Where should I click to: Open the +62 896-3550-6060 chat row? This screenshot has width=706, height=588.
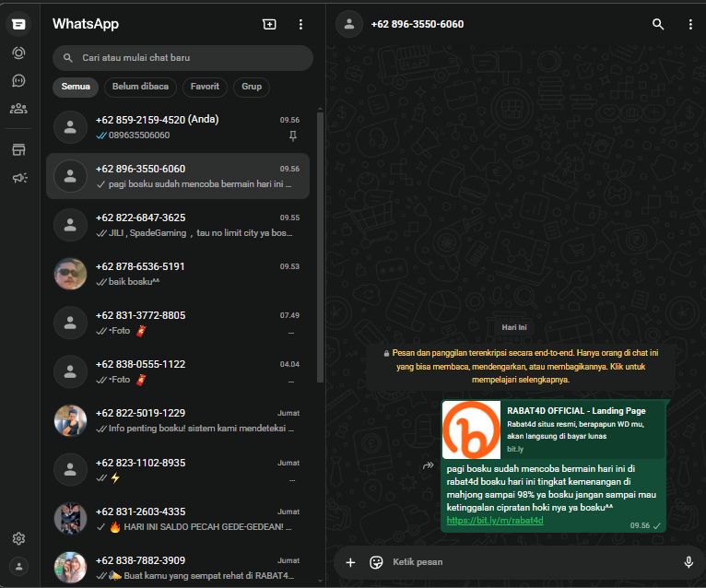(x=178, y=176)
